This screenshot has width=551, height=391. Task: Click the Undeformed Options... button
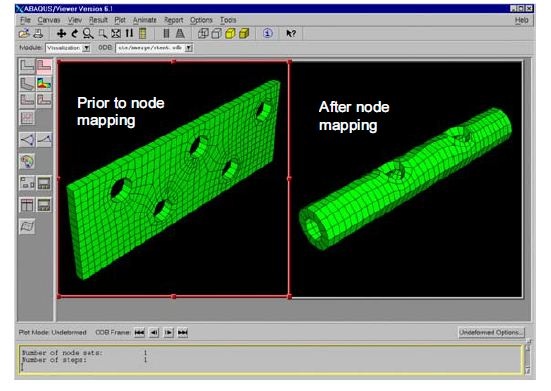click(x=491, y=332)
